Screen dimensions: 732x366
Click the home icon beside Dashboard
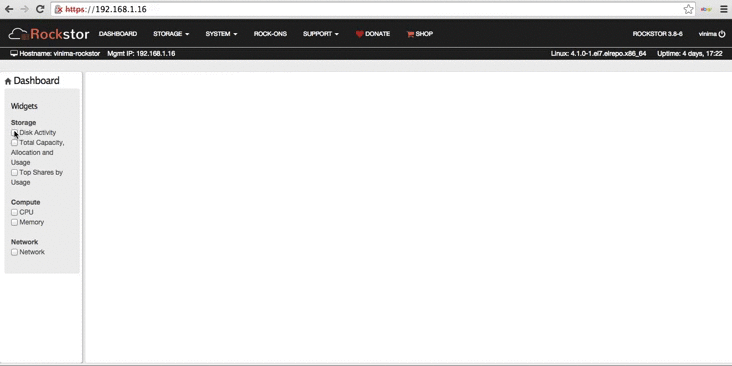click(8, 82)
